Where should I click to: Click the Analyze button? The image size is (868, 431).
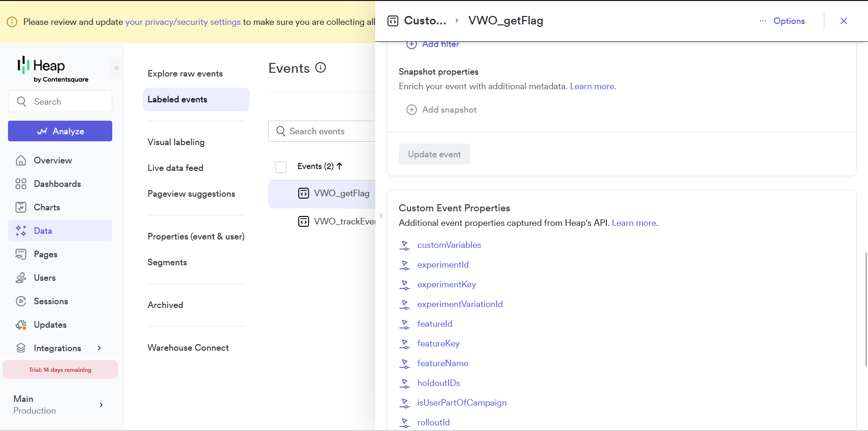point(60,131)
